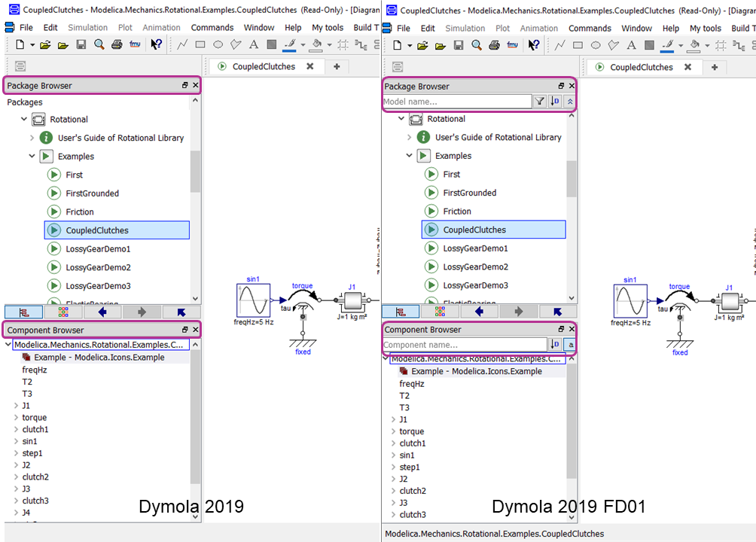756x542 pixels.
Task: Click the sin1 block in Dymola 2019 diagram
Action: [x=253, y=300]
